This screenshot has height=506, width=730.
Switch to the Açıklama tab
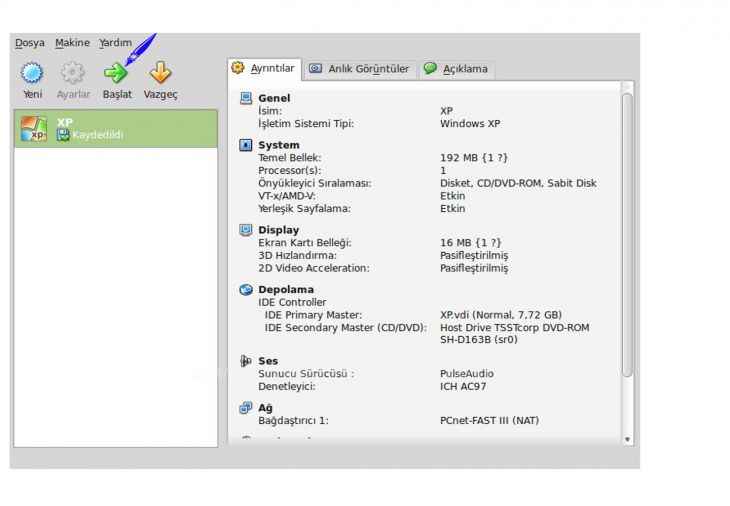point(457,69)
